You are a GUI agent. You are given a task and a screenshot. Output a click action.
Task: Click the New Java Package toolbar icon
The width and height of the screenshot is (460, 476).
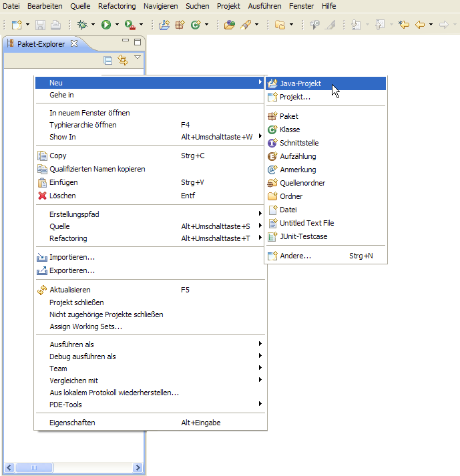180,25
